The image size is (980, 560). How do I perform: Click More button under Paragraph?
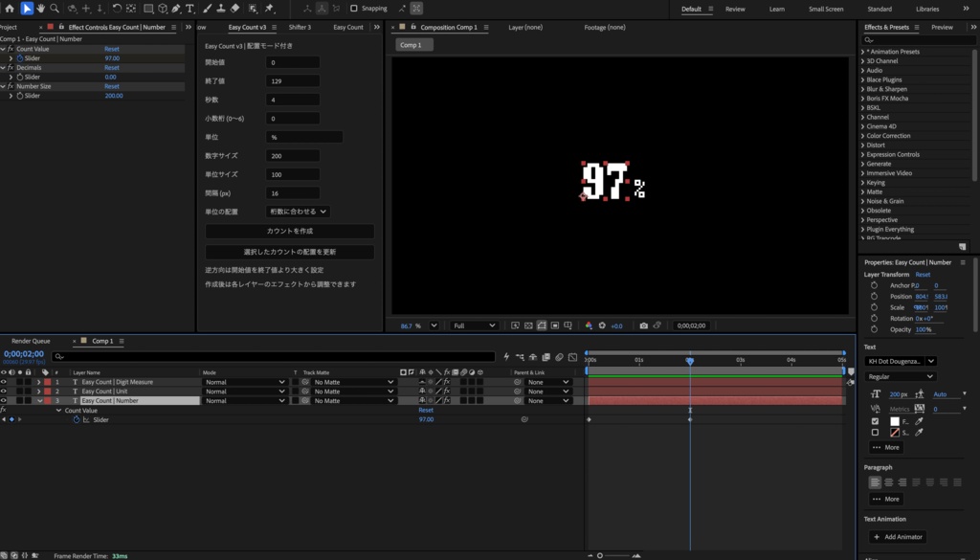pos(886,499)
